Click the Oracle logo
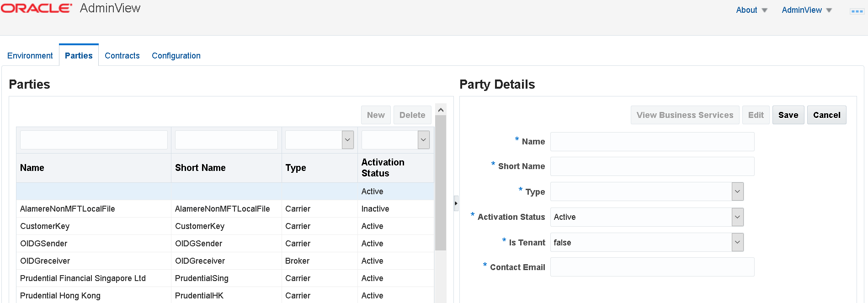 tap(37, 9)
